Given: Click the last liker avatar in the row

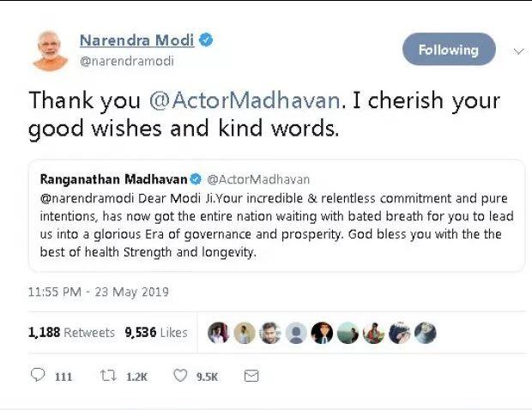Looking at the screenshot, I should (426, 333).
